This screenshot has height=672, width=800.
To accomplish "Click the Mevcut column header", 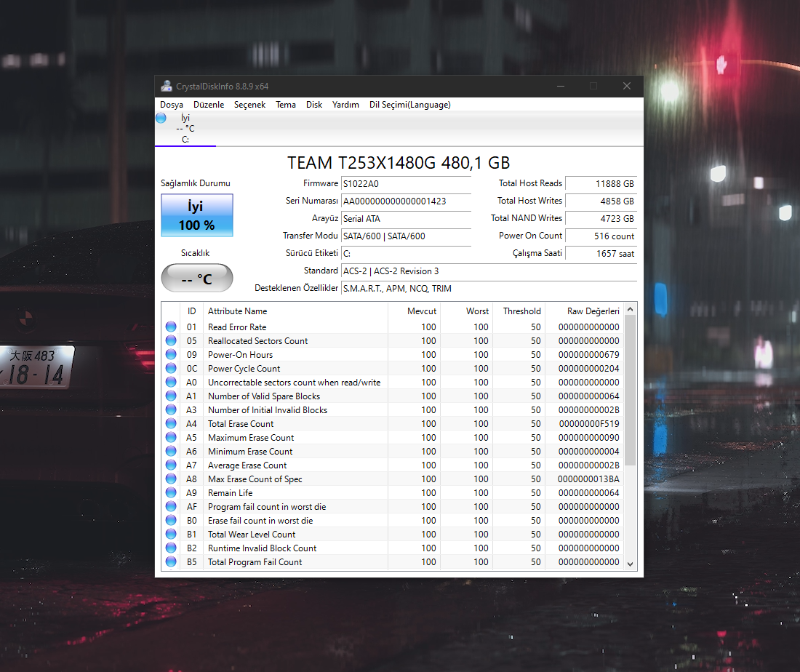I will coord(414,311).
